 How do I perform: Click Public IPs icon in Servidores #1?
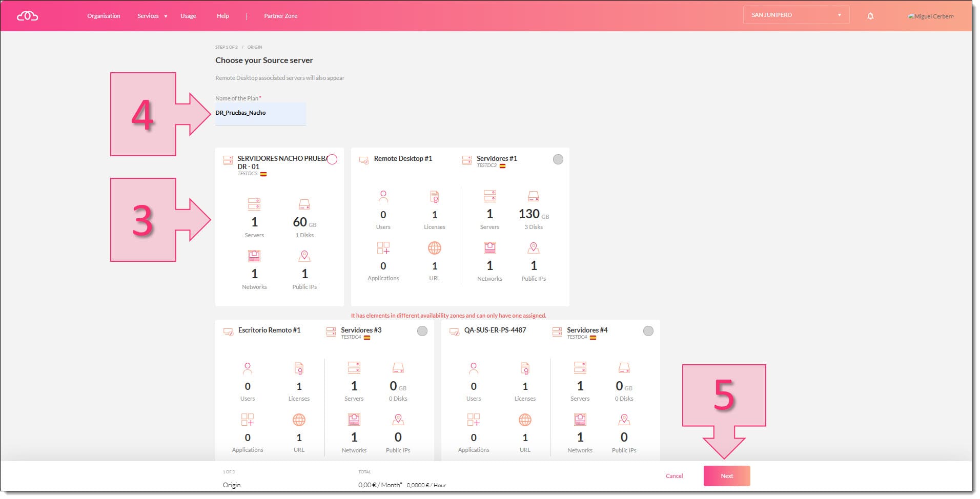534,248
